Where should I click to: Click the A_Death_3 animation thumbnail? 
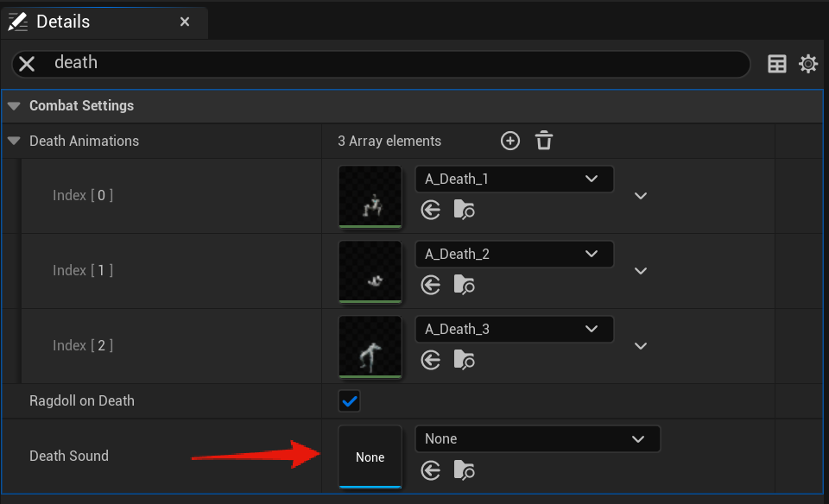tap(370, 346)
